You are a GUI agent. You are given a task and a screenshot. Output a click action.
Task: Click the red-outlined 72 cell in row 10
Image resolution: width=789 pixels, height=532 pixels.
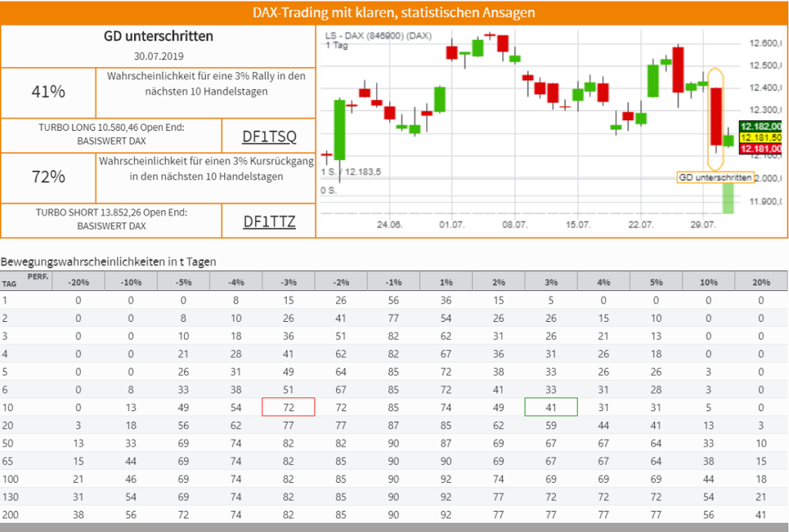point(288,407)
